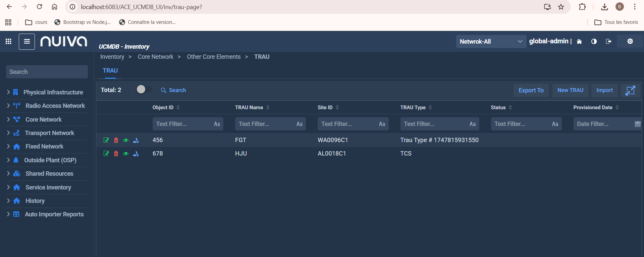Toggle the contrast theme icon in header
Image resolution: width=644 pixels, height=257 pixels.
point(594,41)
